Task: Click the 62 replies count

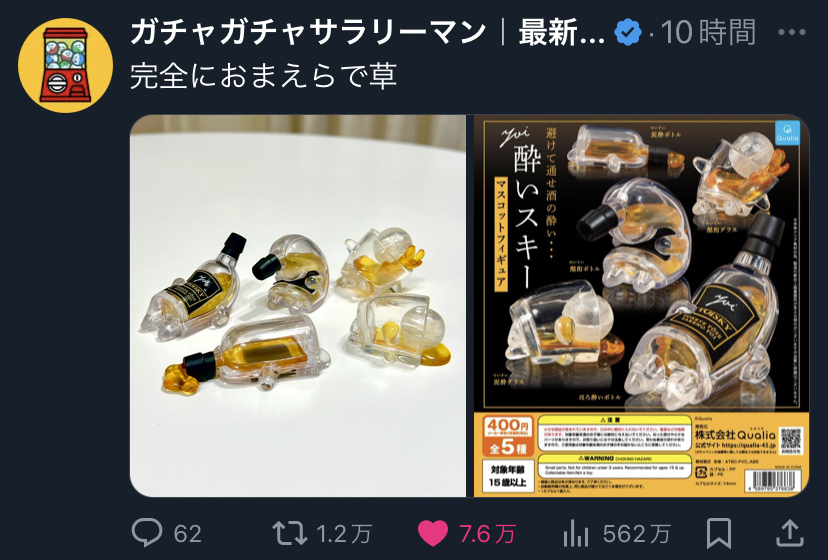Action: pyautogui.click(x=187, y=534)
